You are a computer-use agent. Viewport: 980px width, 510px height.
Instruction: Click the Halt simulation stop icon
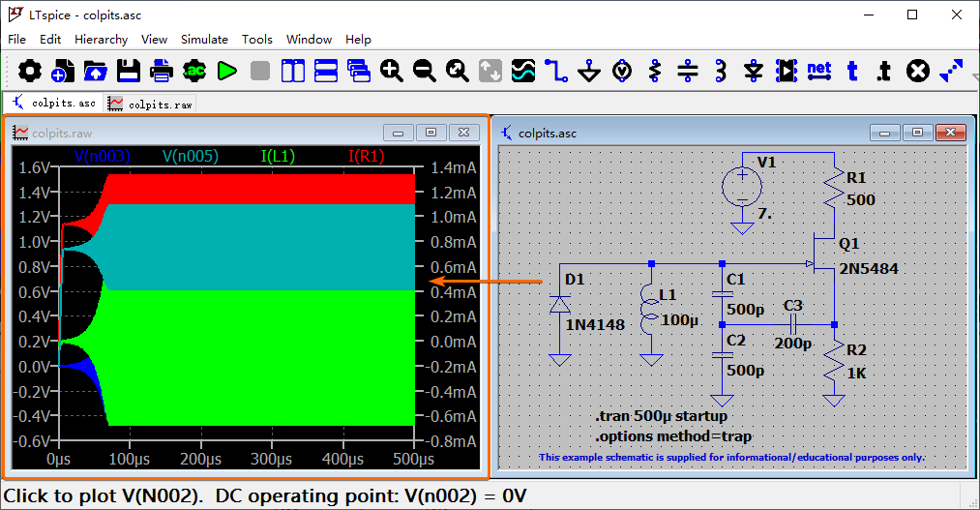[x=260, y=71]
